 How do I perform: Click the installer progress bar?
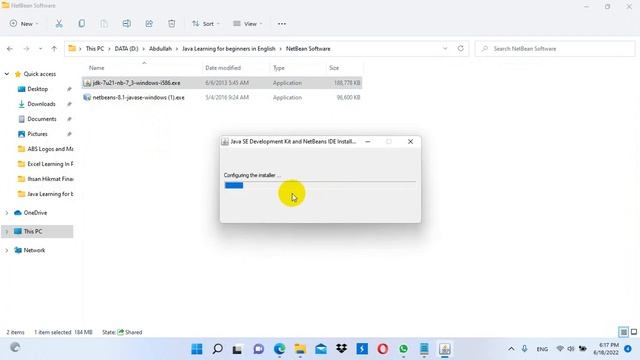point(320,185)
